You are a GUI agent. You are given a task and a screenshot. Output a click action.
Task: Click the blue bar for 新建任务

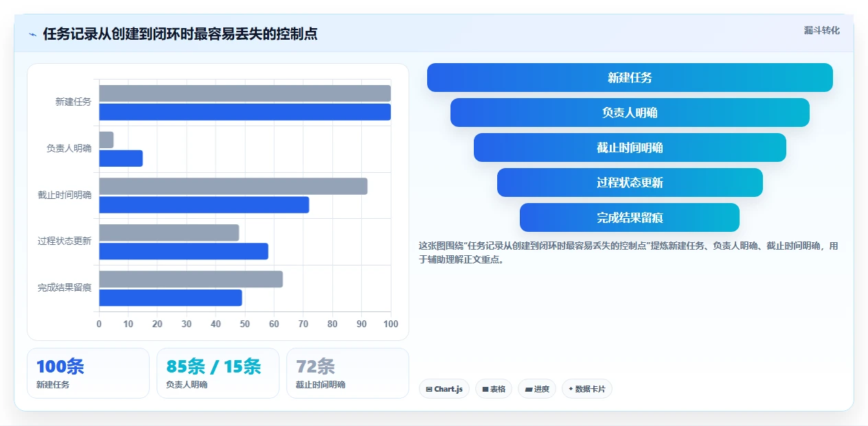click(245, 112)
